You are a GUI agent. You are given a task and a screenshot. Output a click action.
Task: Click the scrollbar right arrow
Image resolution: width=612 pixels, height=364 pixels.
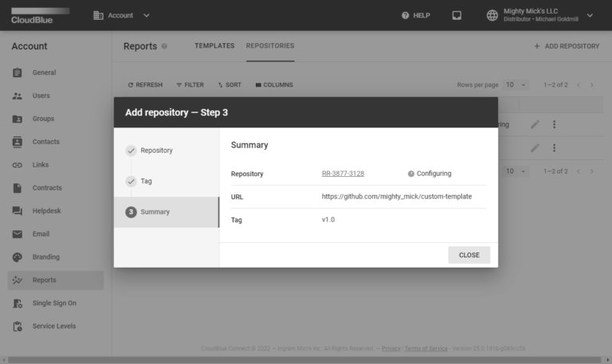(608, 360)
